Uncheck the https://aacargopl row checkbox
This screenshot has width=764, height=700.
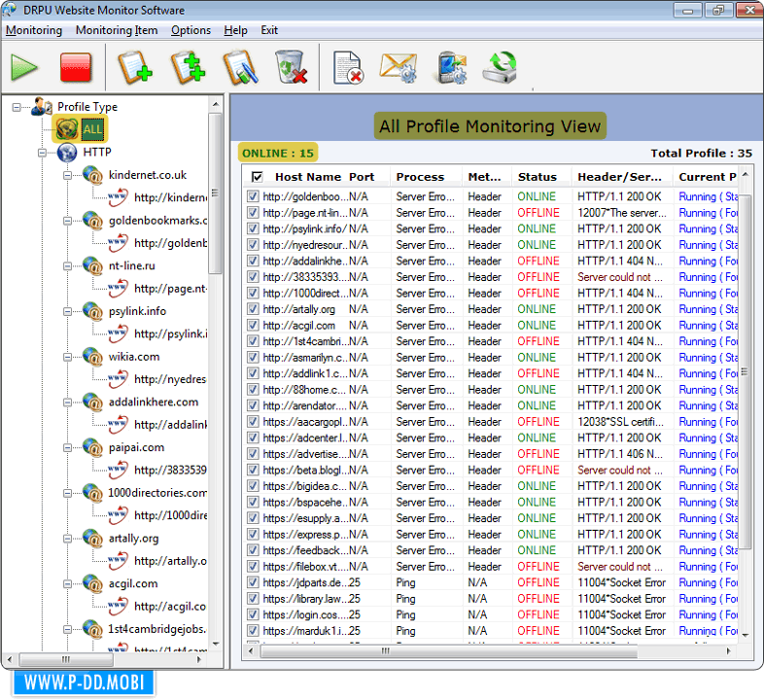253,421
